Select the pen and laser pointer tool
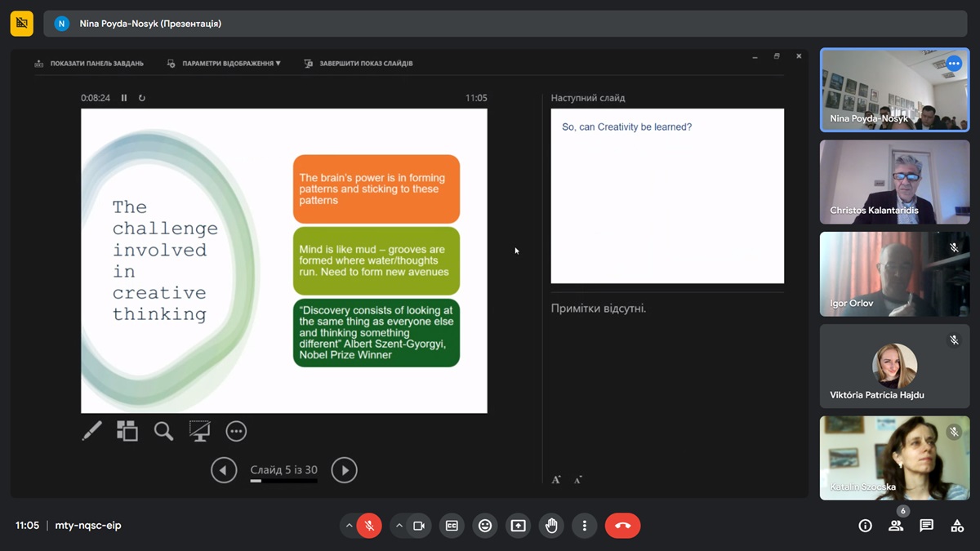The height and width of the screenshot is (551, 980). pyautogui.click(x=92, y=431)
